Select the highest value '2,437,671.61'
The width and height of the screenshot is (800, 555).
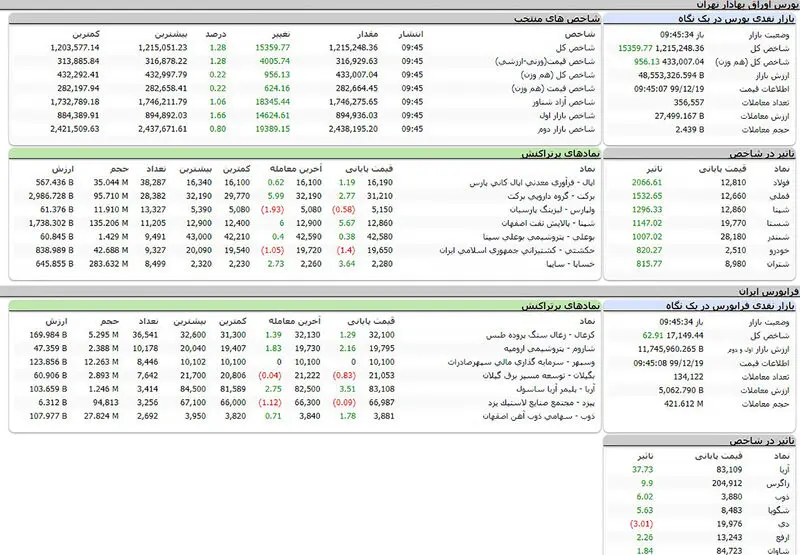[163, 129]
